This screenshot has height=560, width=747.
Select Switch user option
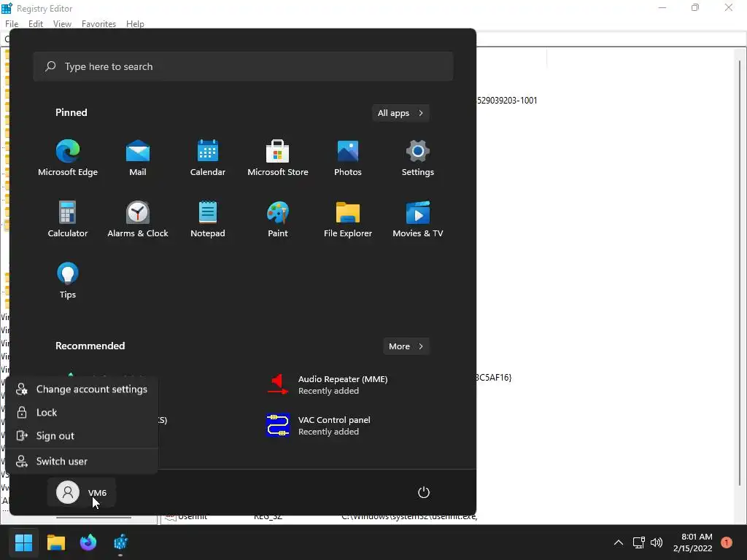(x=82, y=461)
